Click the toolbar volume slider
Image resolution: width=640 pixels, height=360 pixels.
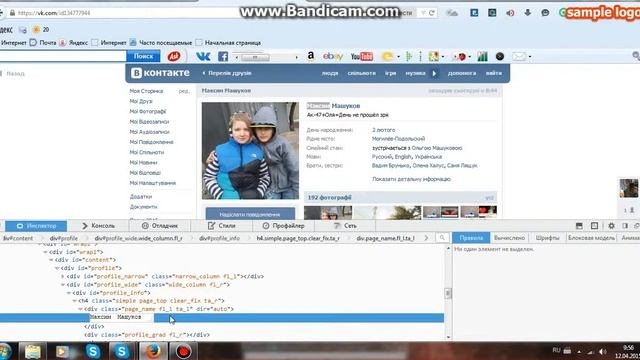(255, 57)
